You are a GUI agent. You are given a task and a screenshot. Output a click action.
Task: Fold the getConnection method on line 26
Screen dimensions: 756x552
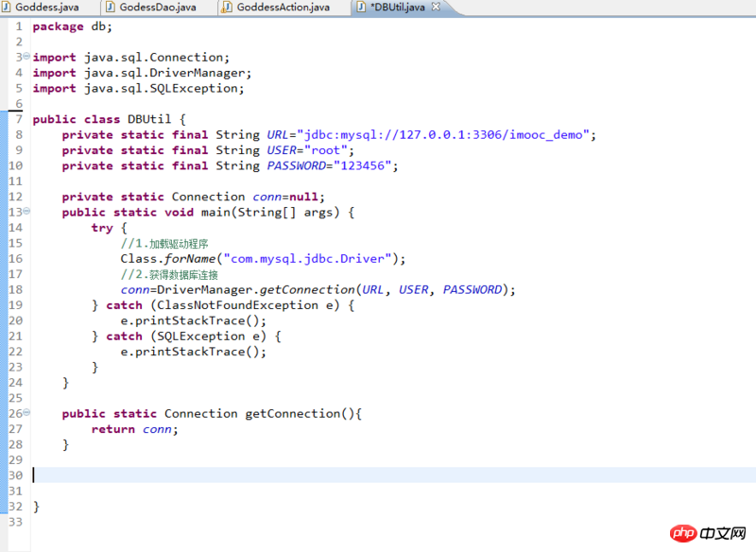coord(26,414)
